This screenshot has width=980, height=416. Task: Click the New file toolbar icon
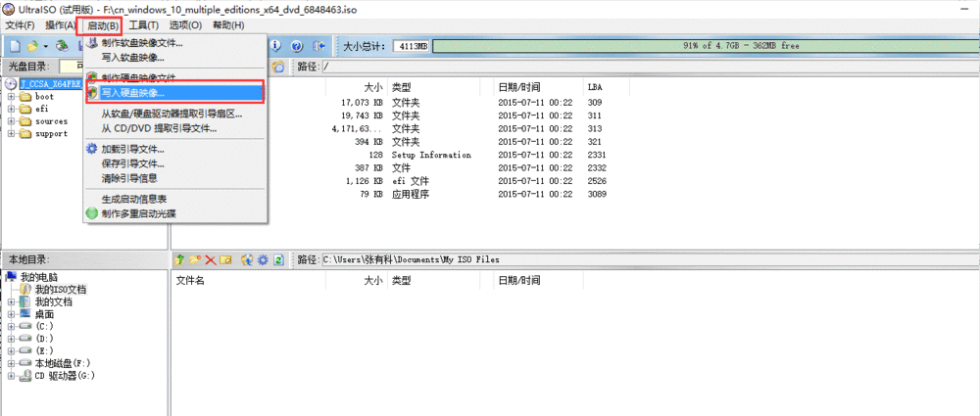15,46
